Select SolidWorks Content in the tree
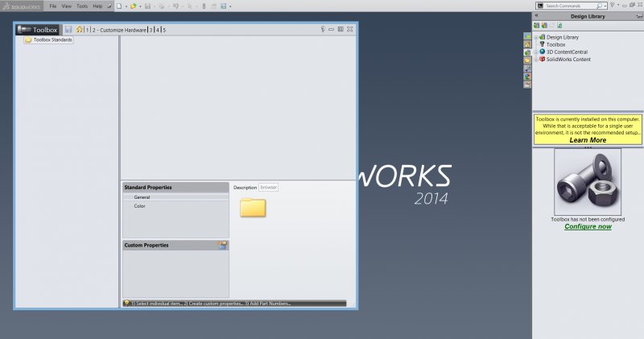644x339 pixels. point(568,59)
